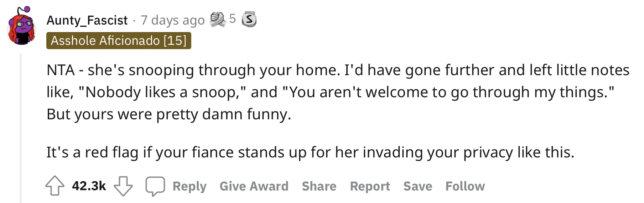Open the Aunty_Fascist avatar image
The width and height of the screenshot is (644, 203).
22,26
